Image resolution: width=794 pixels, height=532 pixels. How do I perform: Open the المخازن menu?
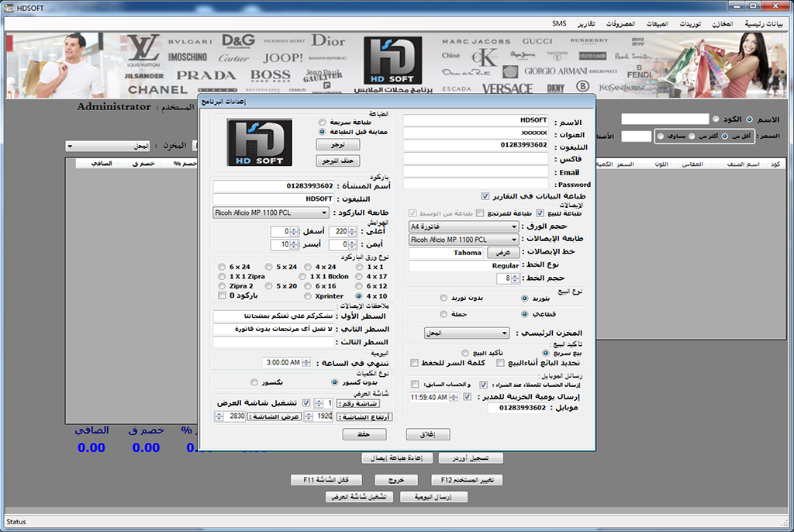[722, 24]
